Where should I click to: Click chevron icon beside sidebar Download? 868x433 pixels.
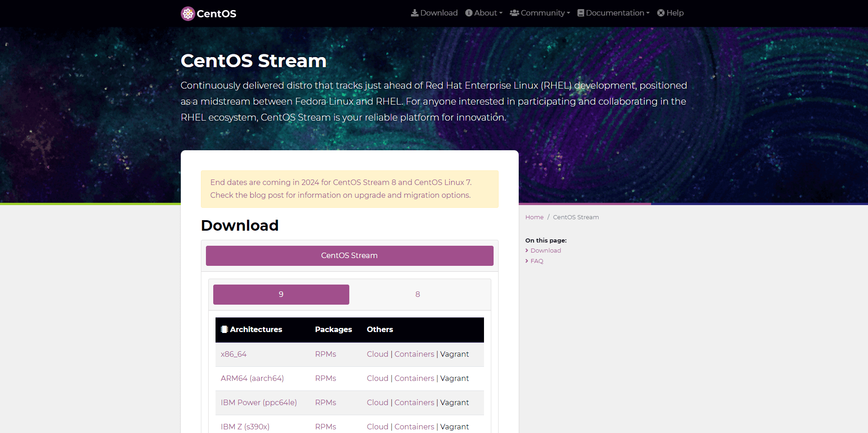527,250
